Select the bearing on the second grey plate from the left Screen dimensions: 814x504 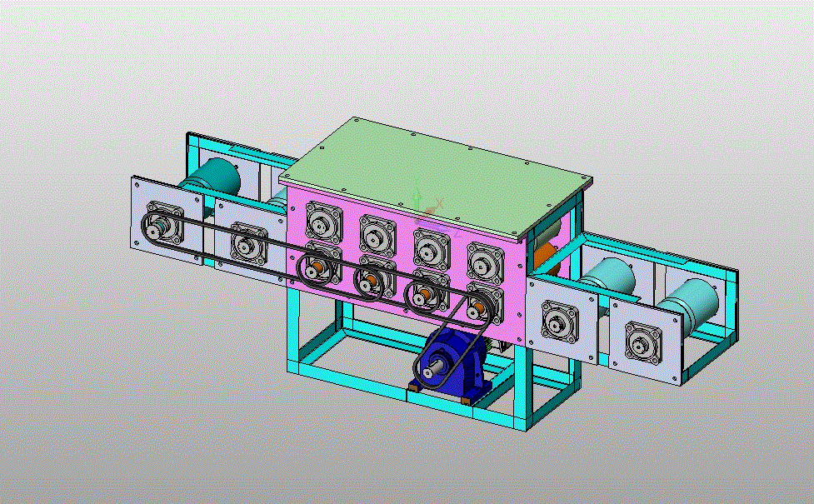click(248, 244)
